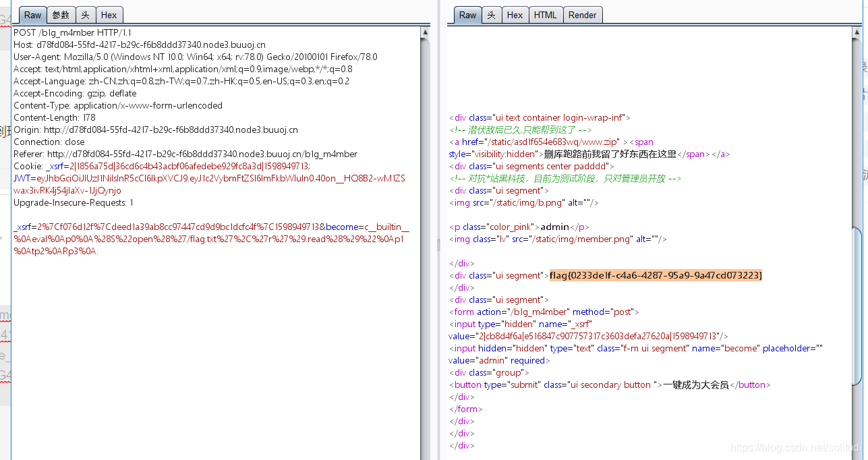Click the User-Agent header line
Viewport: 868px width, 460px height.
(196, 57)
